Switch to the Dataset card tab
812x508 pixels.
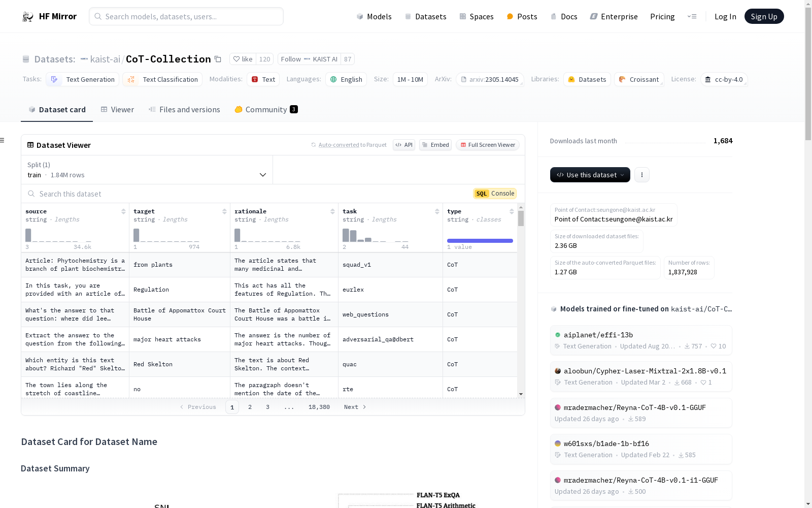tap(57, 109)
